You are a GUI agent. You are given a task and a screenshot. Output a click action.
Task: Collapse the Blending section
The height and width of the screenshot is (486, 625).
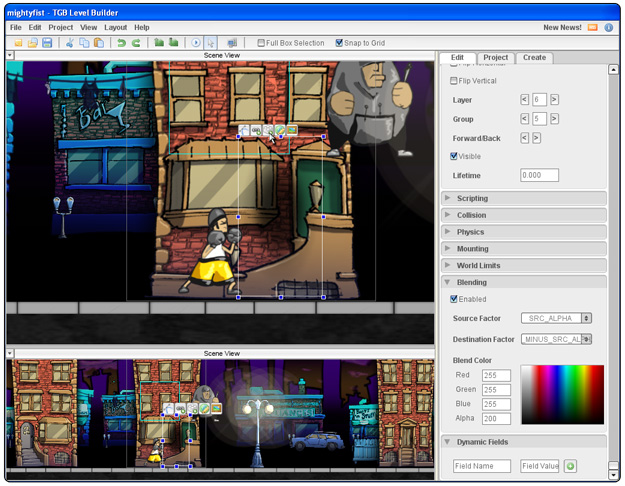click(524, 282)
